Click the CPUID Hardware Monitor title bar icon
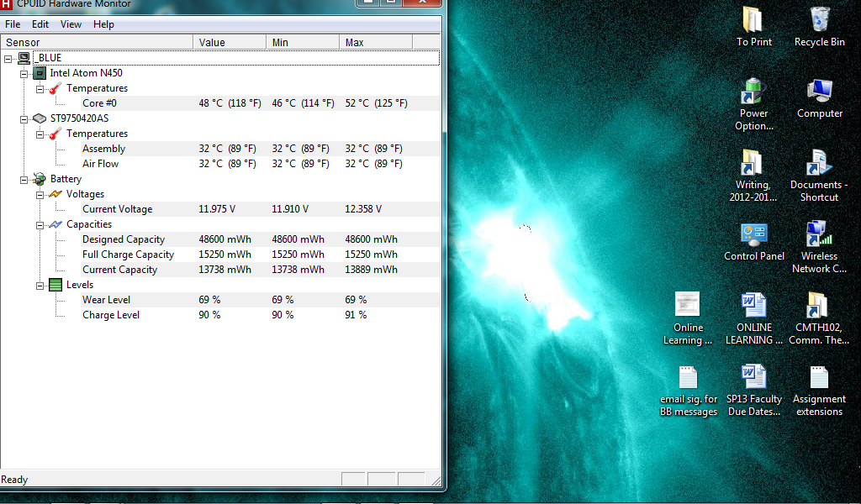The image size is (861, 504). (6, 3)
